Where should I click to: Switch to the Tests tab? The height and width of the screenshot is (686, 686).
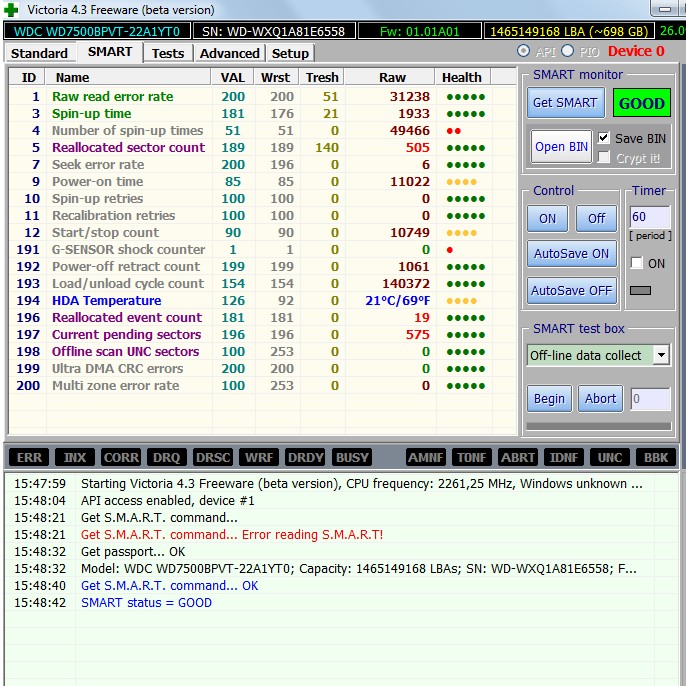(168, 53)
